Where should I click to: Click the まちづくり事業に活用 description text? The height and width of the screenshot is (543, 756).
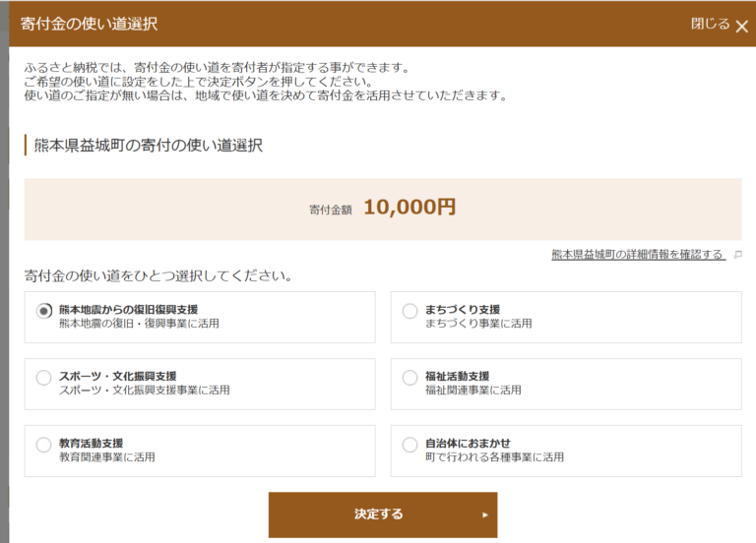click(478, 324)
